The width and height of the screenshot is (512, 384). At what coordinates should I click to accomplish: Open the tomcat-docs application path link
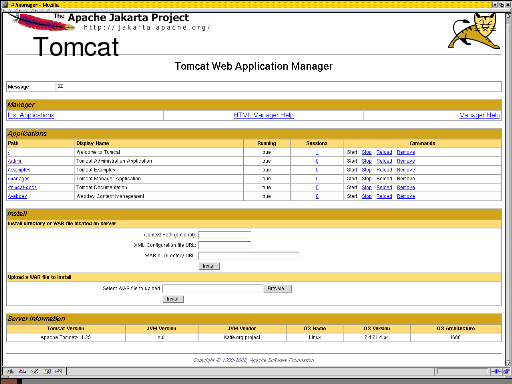point(22,187)
